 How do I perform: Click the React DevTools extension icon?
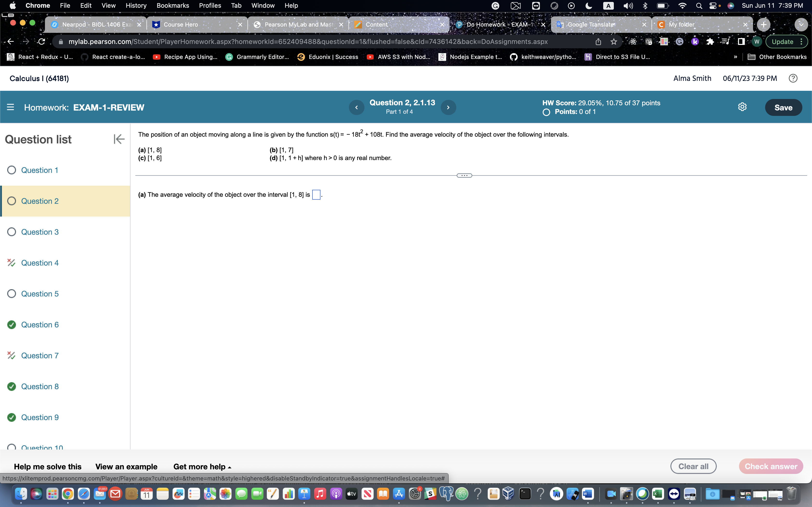(633, 41)
